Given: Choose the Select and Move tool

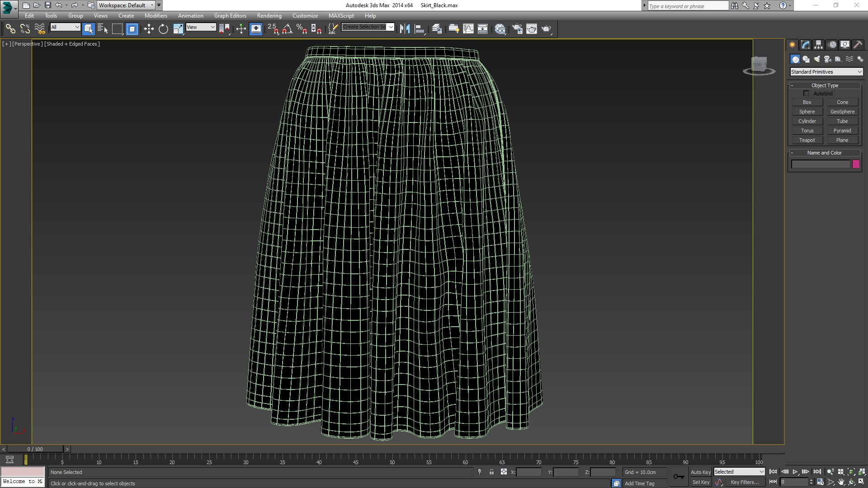Looking at the screenshot, I should 149,29.
